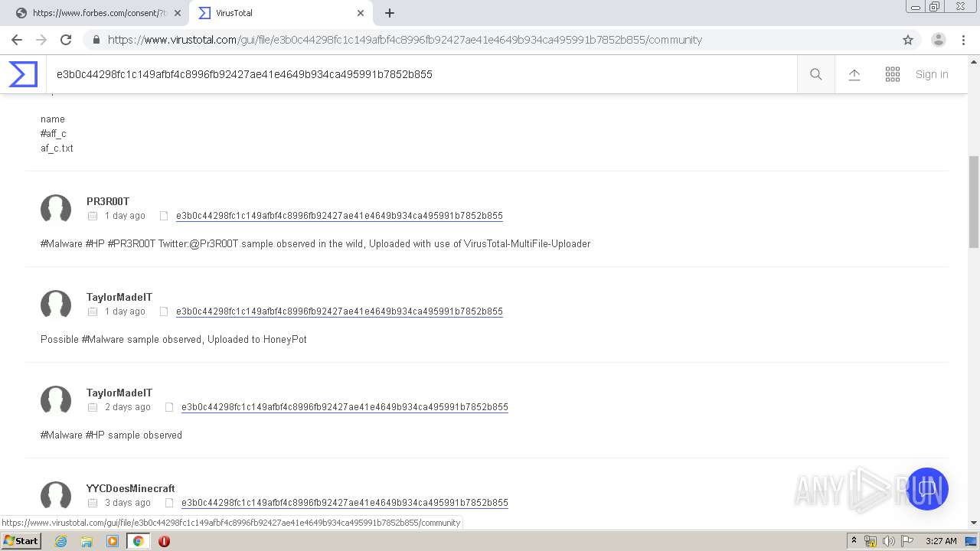Open media player taskbar icon
This screenshot has height=551, width=980.
tap(113, 541)
